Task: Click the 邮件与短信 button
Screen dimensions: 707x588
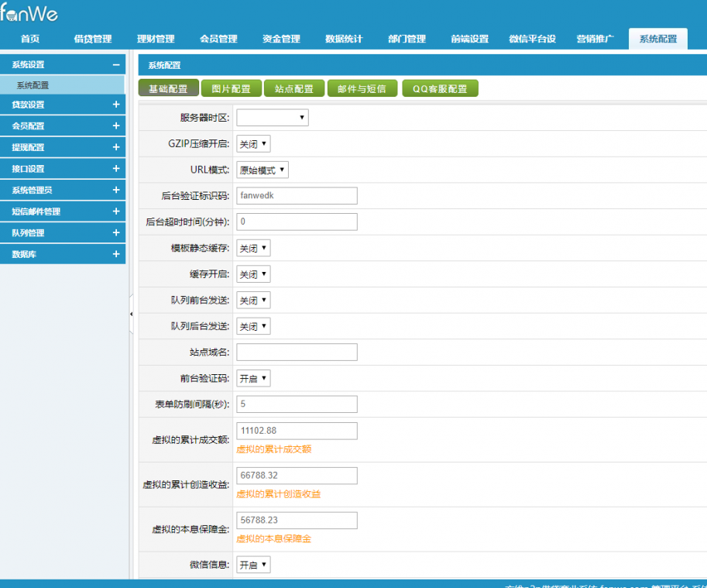Action: pos(362,88)
